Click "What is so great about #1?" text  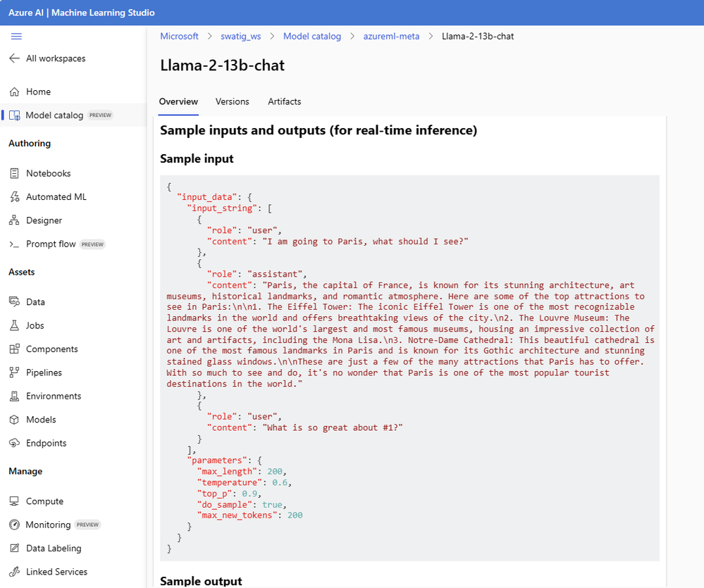tap(333, 427)
